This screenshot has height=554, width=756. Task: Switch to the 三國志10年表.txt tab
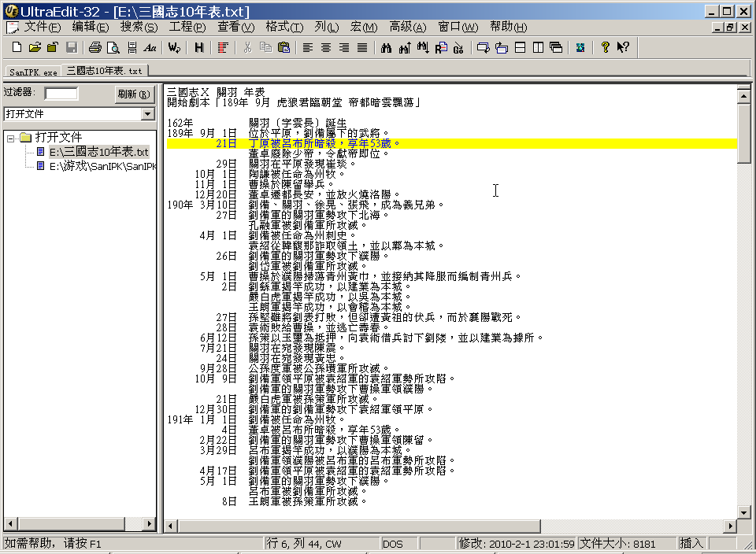(104, 71)
